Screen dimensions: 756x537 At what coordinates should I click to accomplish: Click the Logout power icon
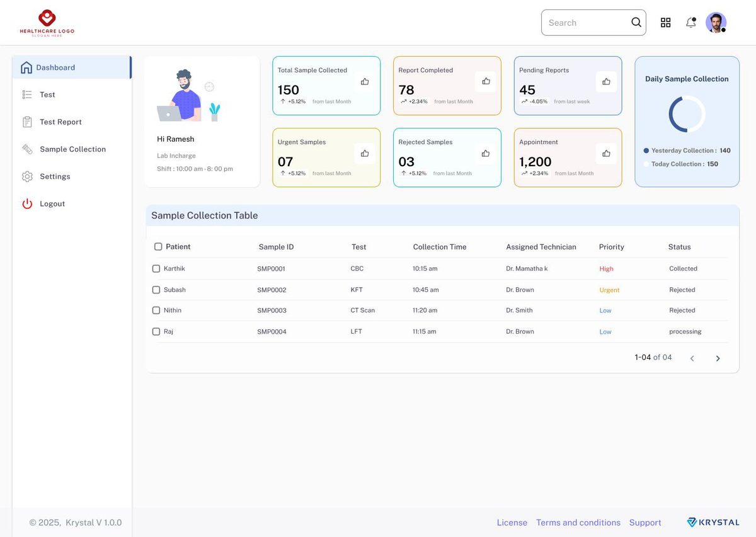27,204
